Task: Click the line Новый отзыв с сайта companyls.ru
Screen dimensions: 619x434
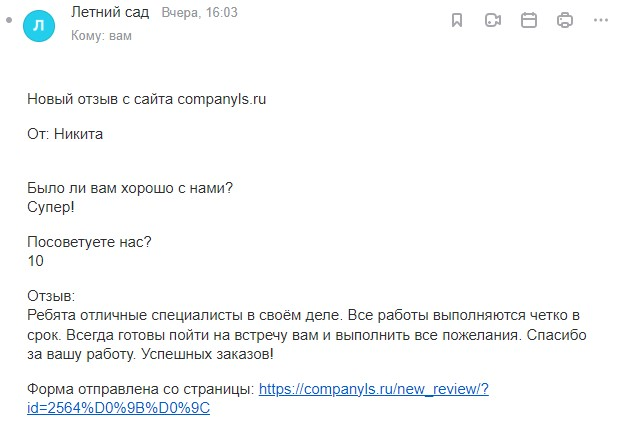Action: pyautogui.click(x=146, y=99)
